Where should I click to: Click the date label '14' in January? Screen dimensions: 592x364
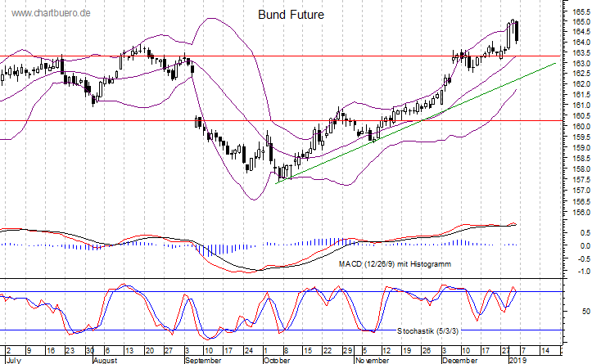[x=545, y=351]
